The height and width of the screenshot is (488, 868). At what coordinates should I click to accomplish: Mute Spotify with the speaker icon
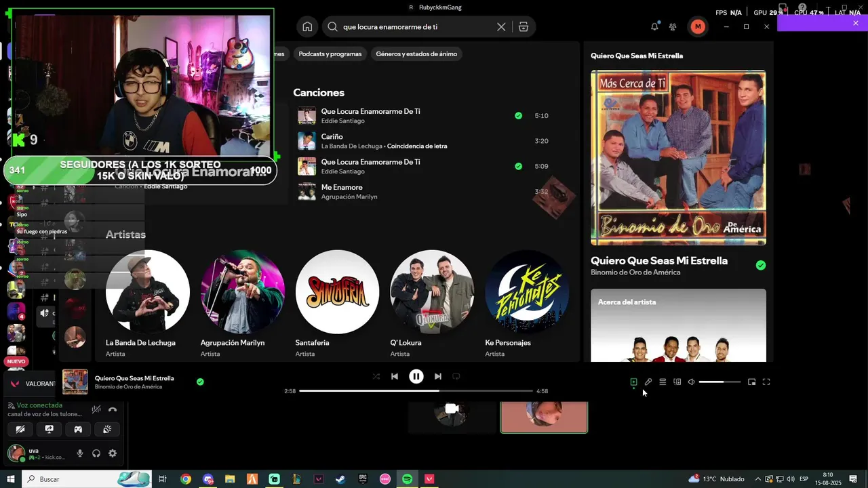[691, 382]
